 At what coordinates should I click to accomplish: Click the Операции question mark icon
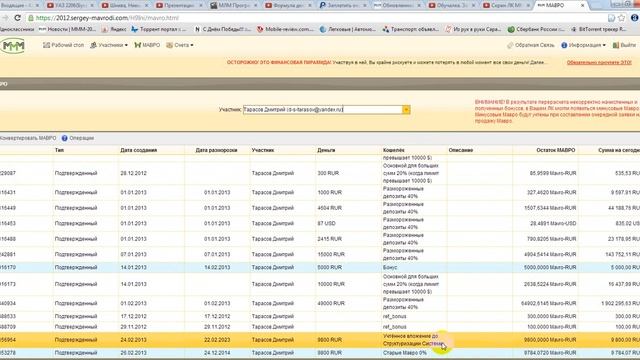click(64, 138)
